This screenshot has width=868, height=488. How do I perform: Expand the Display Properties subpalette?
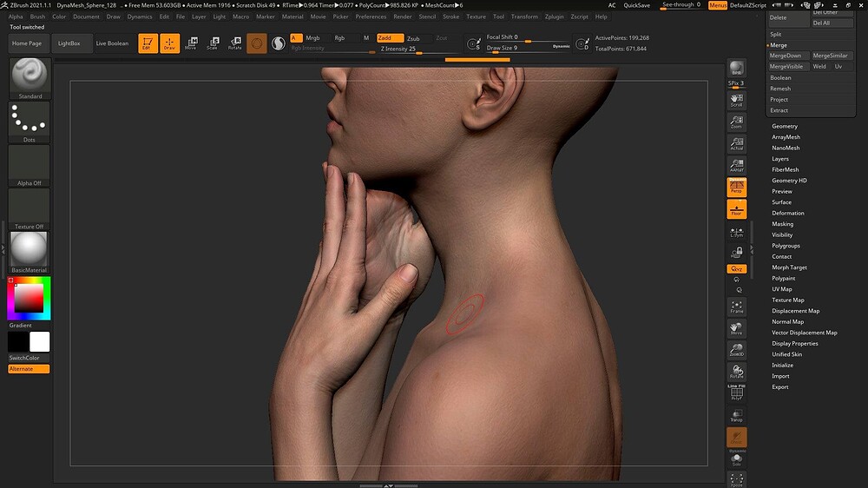794,344
